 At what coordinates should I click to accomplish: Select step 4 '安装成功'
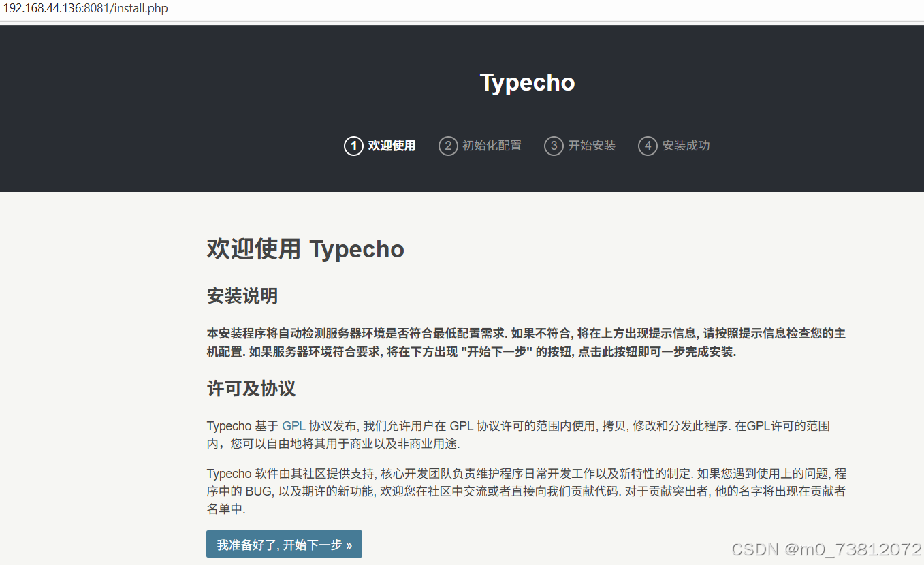click(x=674, y=146)
